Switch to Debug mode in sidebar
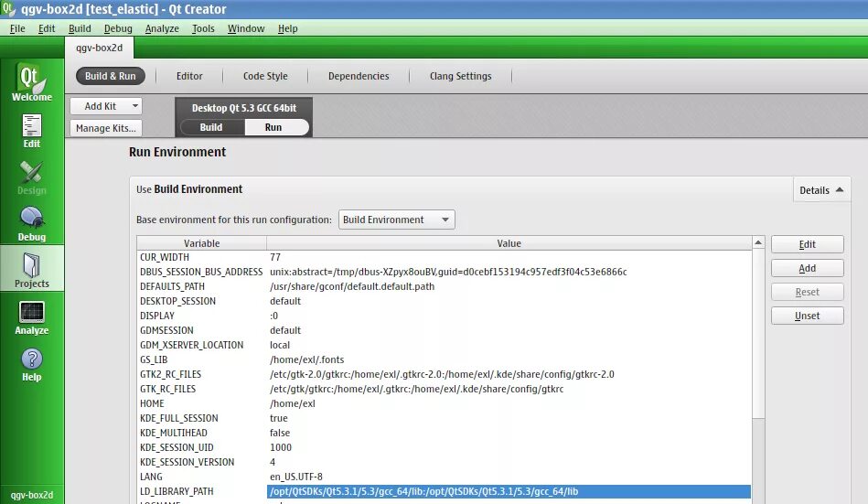This screenshot has width=868, height=504. pyautogui.click(x=31, y=224)
